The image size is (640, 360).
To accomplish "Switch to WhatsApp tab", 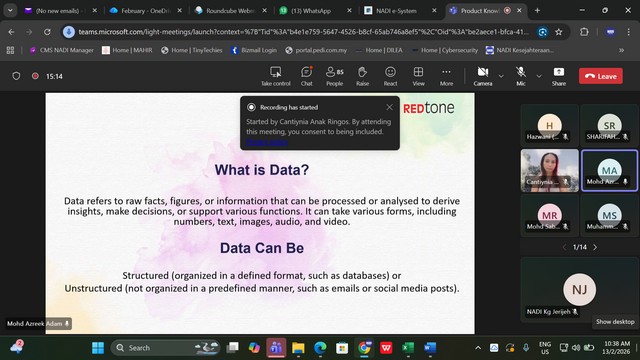I will click(x=315, y=11).
